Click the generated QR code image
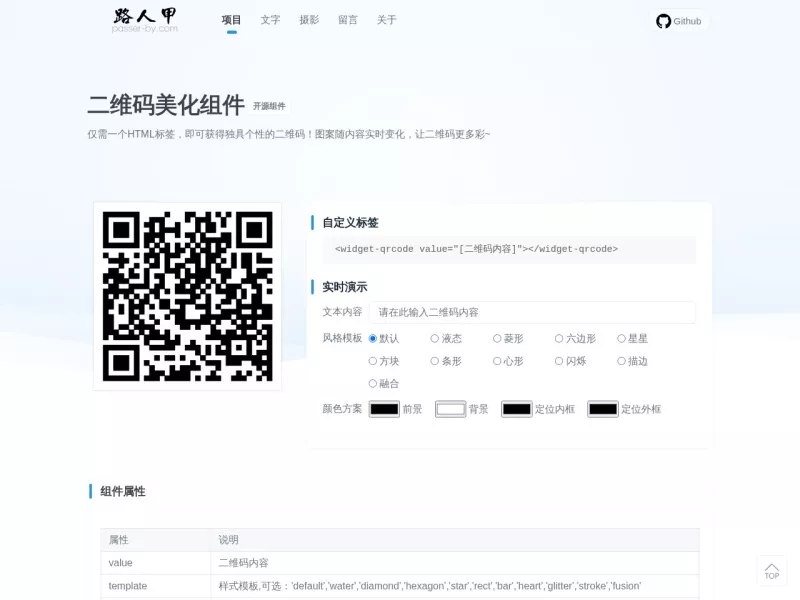Screen dimensions: 800x600 [188, 296]
